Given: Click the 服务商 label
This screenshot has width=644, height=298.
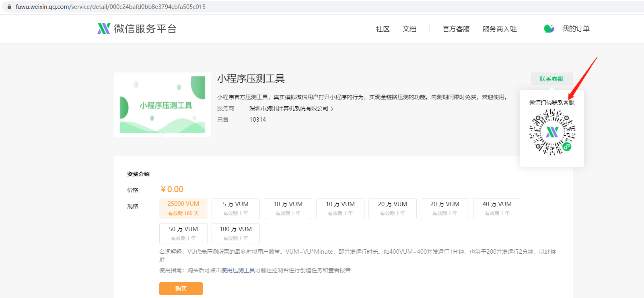Looking at the screenshot, I should coord(226,108).
